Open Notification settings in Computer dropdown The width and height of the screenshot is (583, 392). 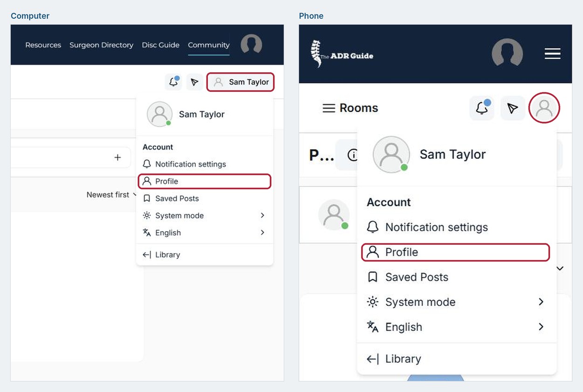(204, 164)
